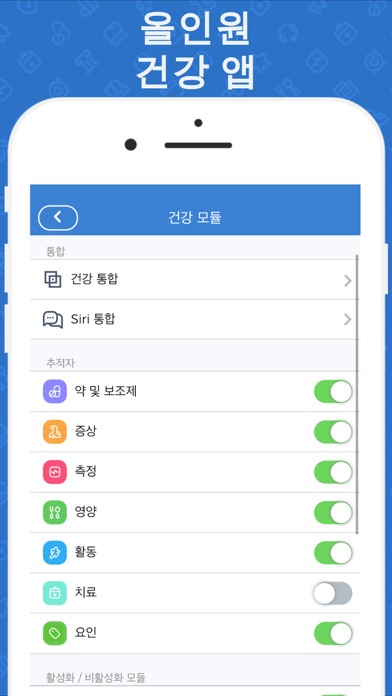
Task: Go back using the header back button
Action: click(x=58, y=218)
